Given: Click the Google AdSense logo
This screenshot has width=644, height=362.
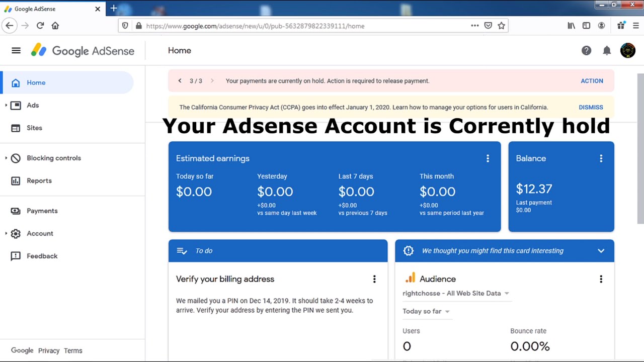Looking at the screenshot, I should [x=83, y=50].
